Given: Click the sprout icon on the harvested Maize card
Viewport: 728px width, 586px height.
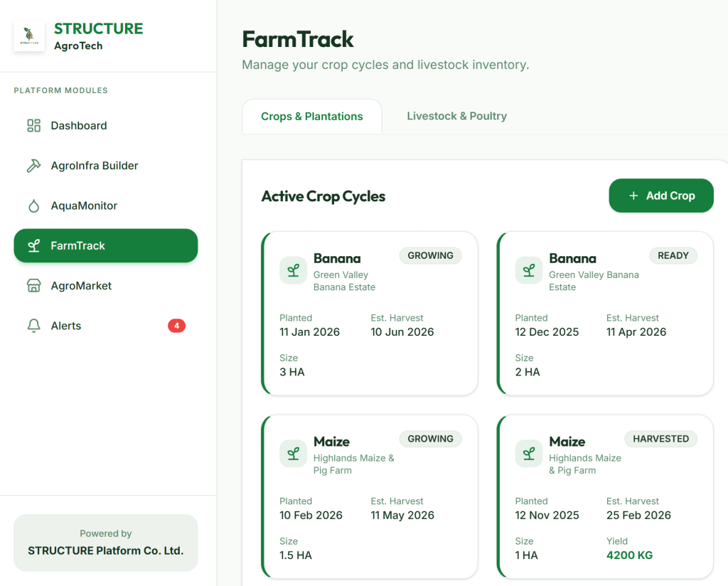Looking at the screenshot, I should [528, 454].
